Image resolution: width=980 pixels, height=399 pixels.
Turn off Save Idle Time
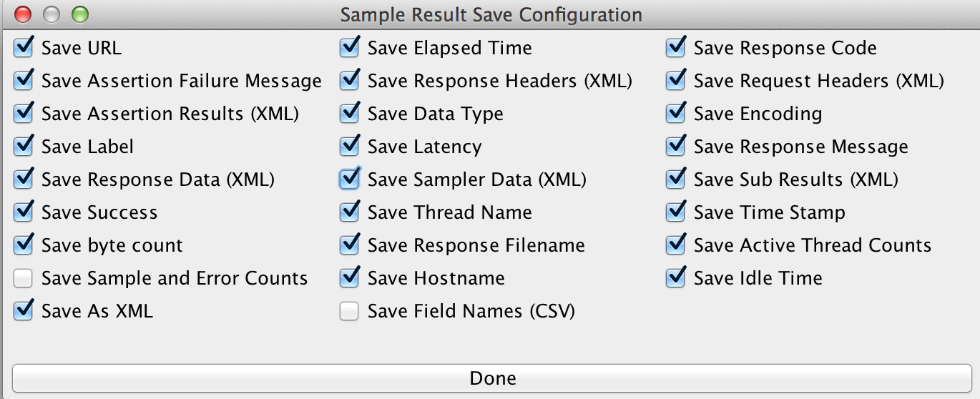point(676,278)
